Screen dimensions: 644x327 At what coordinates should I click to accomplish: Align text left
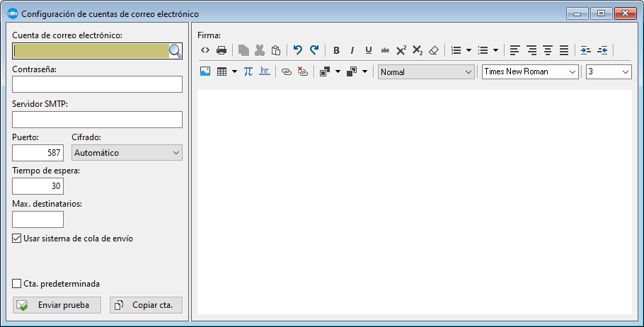tap(514, 50)
